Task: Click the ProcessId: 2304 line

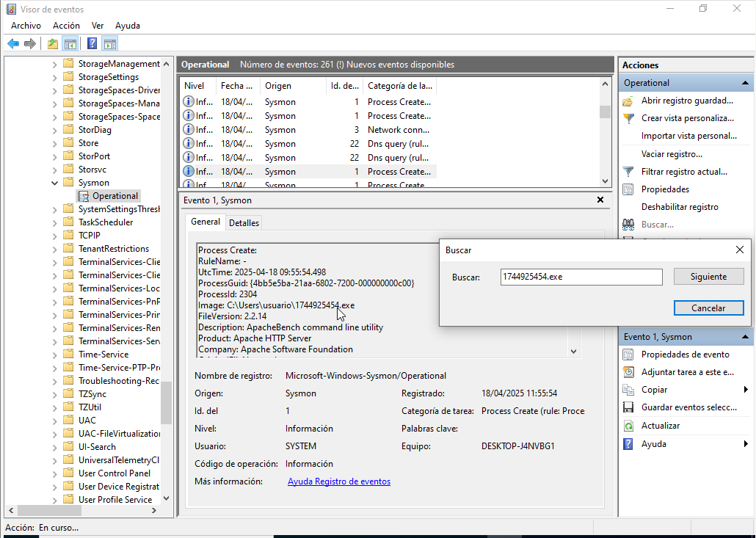Action: [x=228, y=294]
